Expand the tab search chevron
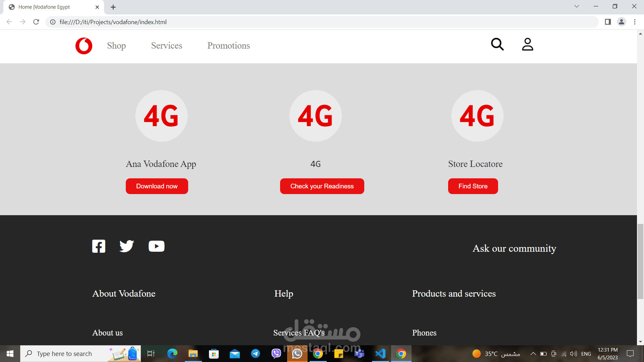 pyautogui.click(x=577, y=6)
